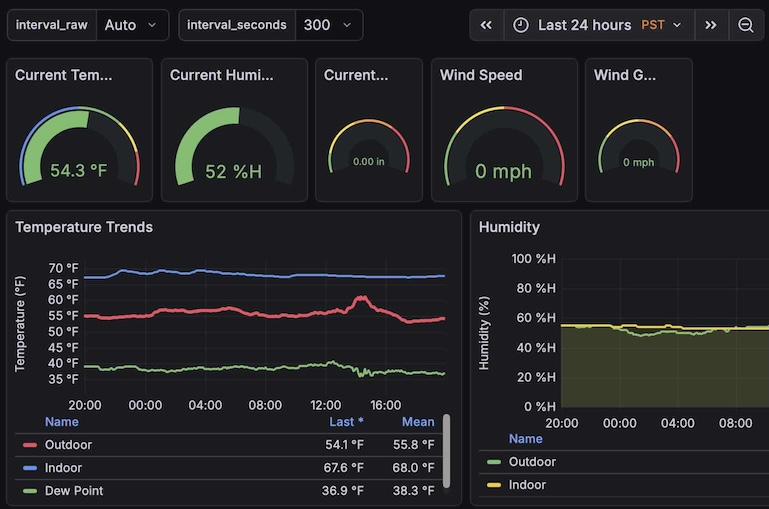Click the 08:00 tick on humidity x-axis
The image size is (769, 509).
(x=735, y=423)
